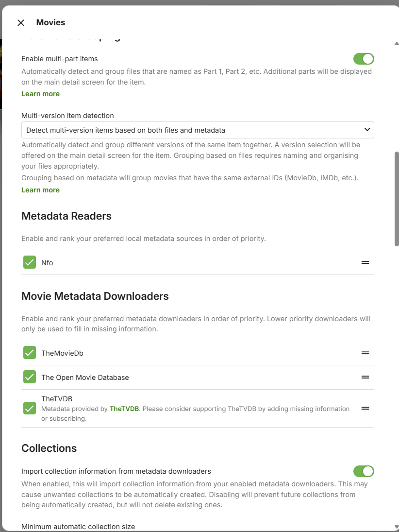Open the TheTVDB provider link
The image size is (399, 532).
pos(124,409)
